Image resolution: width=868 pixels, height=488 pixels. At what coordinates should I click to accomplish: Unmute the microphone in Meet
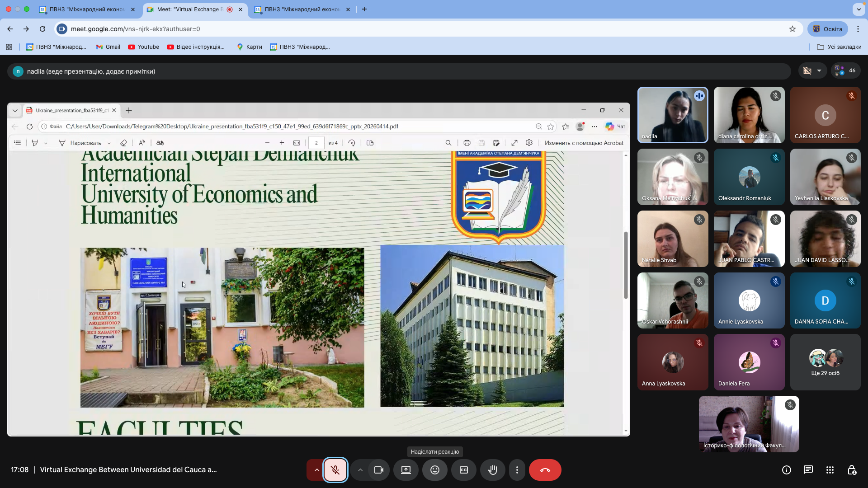pyautogui.click(x=335, y=470)
